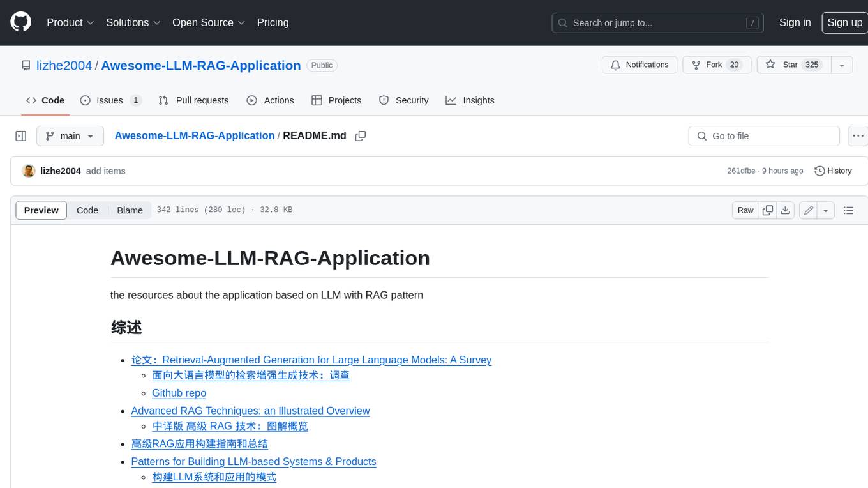Switch to the Blame view
The image size is (868, 488).
pyautogui.click(x=130, y=210)
